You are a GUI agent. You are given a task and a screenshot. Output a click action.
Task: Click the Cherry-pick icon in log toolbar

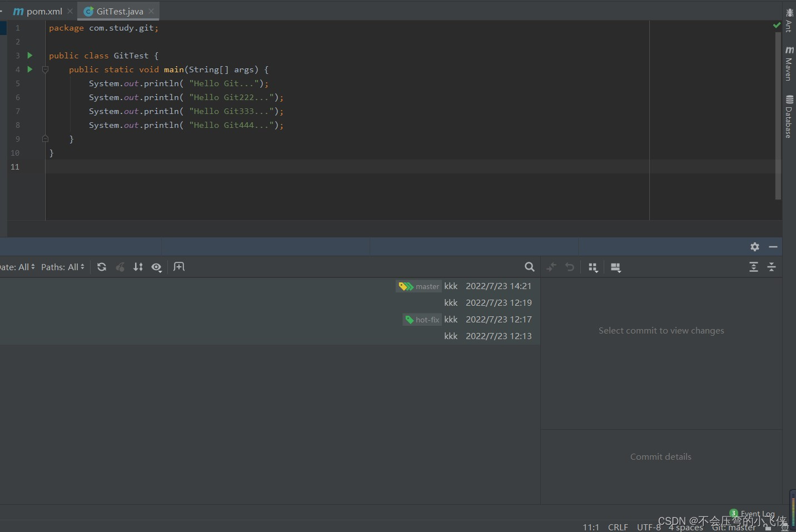(x=120, y=267)
